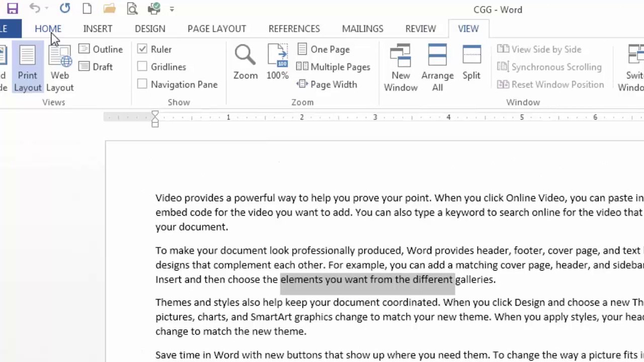Turn on the Navigation Pane checkbox
Screen dimensions: 644x362
[x=142, y=84]
